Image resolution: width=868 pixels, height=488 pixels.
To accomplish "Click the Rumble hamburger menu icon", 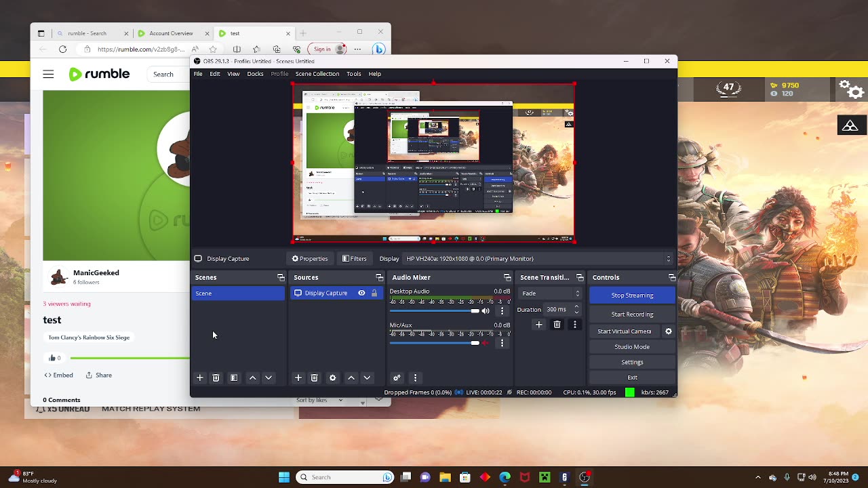I will tap(48, 75).
